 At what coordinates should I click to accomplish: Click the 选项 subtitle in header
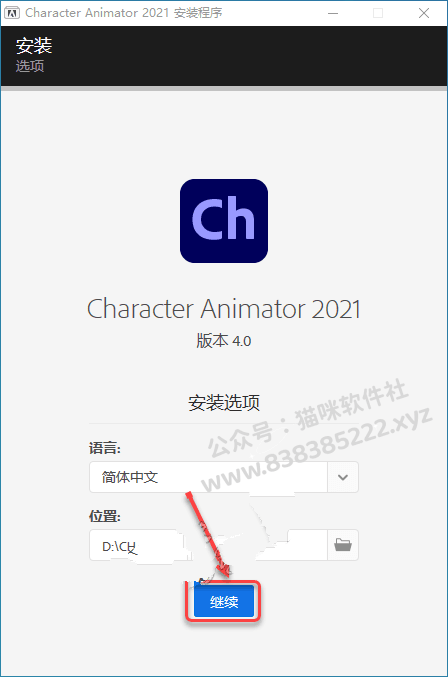[30, 66]
